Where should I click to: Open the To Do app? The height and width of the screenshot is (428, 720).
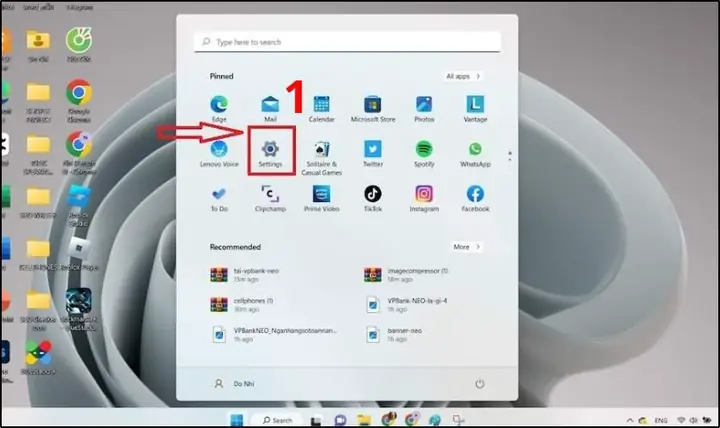pos(219,198)
